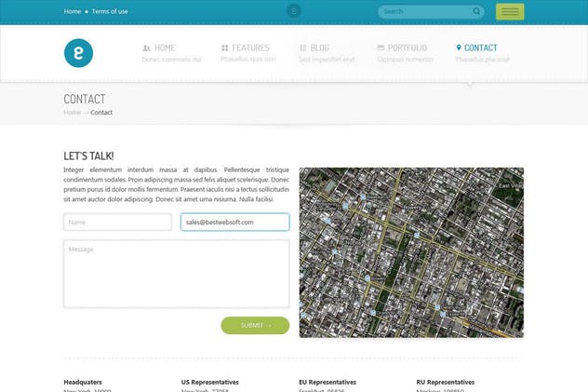588x392 pixels.
Task: Click the round site logo in the header
Action: pos(78,53)
